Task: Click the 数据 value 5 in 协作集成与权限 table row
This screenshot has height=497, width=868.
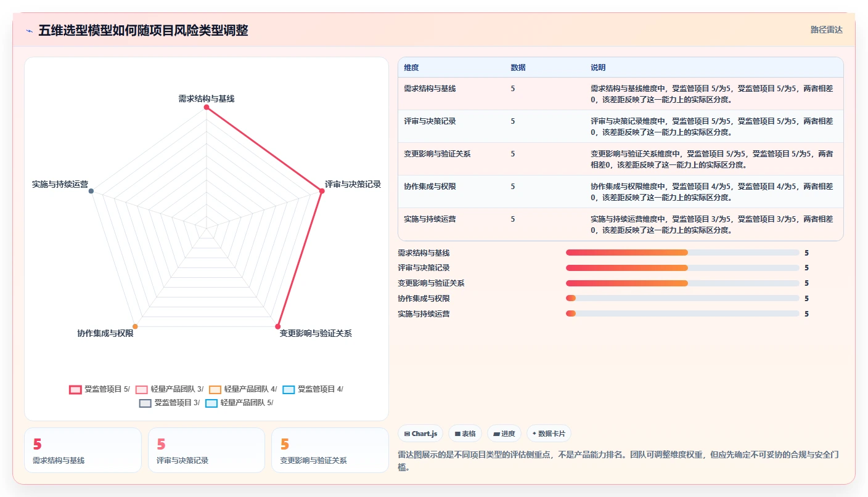Action: click(x=513, y=187)
